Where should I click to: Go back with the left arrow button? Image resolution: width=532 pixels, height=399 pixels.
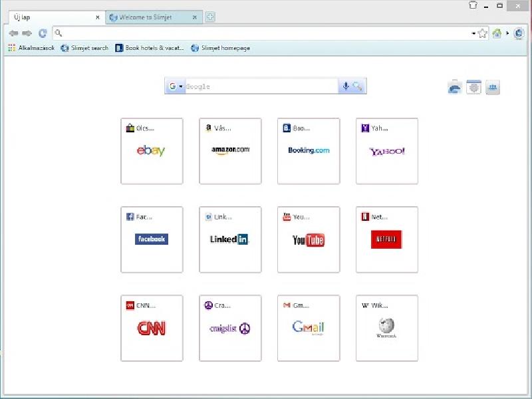click(13, 33)
